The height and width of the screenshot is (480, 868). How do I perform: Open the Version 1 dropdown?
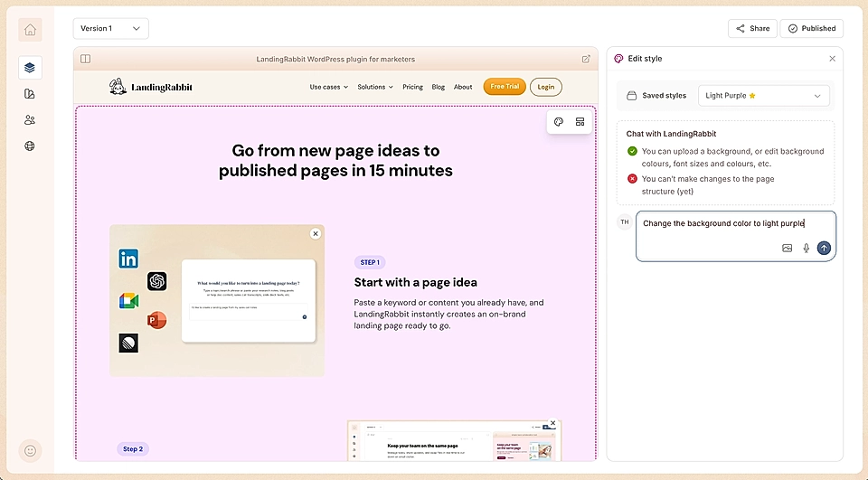(x=110, y=28)
